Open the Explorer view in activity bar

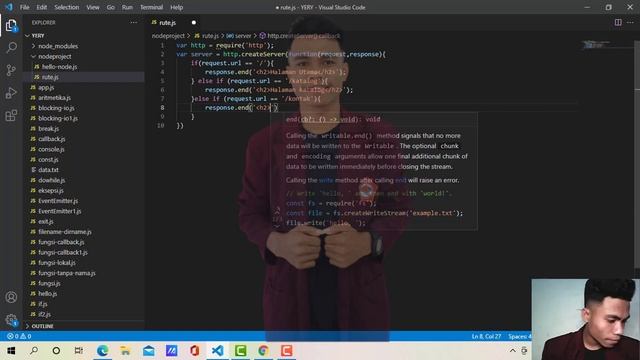tap(11, 26)
